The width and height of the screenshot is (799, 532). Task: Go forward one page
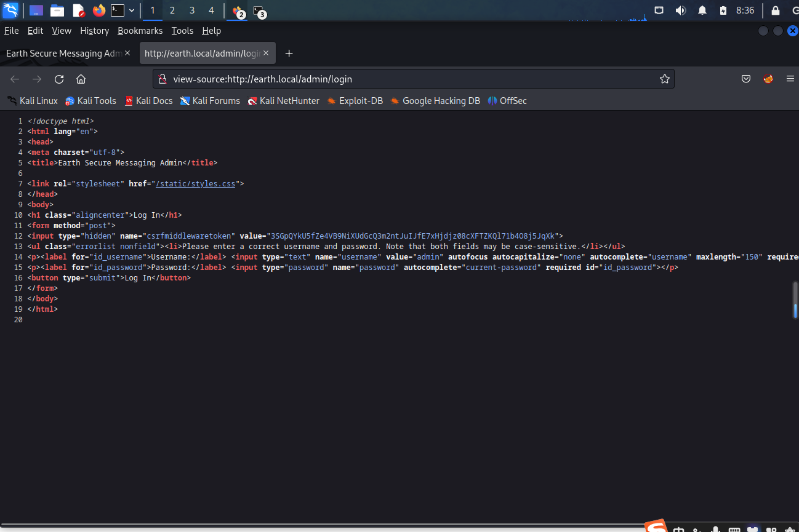tap(37, 79)
